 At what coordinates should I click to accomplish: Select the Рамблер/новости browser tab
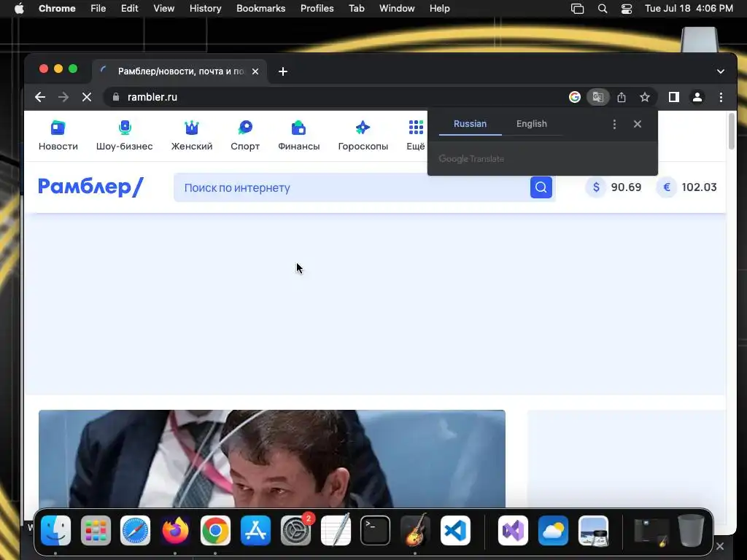[180, 71]
